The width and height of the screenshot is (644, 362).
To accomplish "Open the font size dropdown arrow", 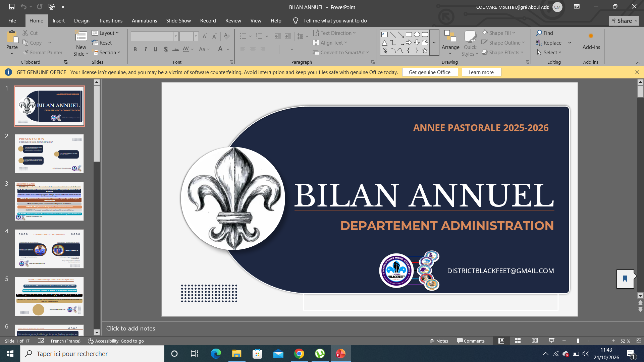I will pyautogui.click(x=196, y=36).
